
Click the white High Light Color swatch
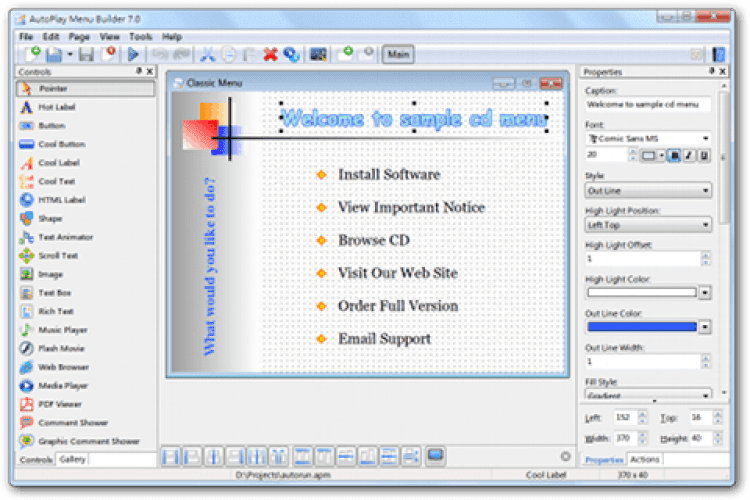pyautogui.click(x=642, y=292)
